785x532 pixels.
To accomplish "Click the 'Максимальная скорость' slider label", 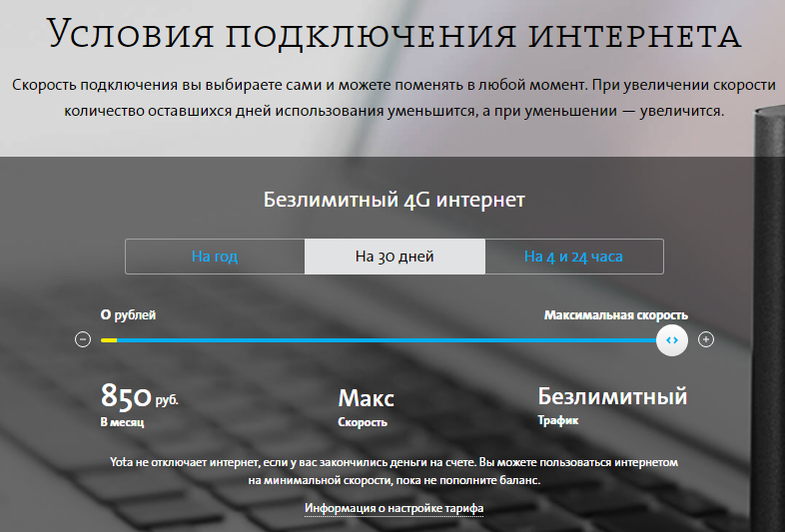I will point(615,315).
